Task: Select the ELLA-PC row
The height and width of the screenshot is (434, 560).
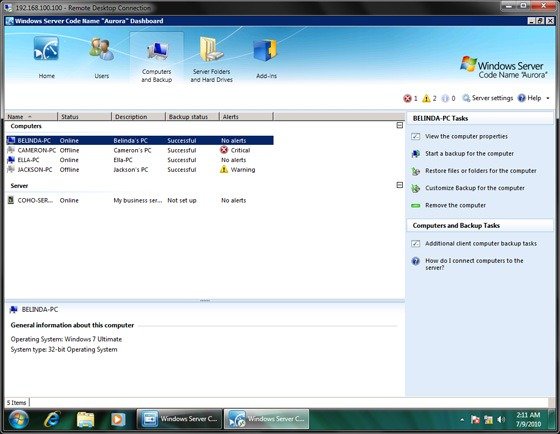Action: 140,160
